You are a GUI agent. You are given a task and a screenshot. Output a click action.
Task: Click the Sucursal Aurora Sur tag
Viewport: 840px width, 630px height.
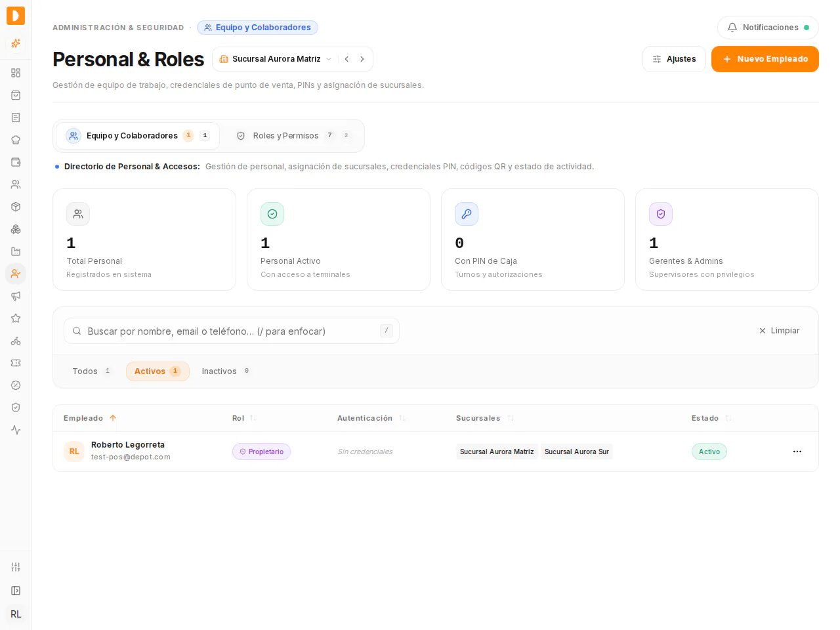577,451
